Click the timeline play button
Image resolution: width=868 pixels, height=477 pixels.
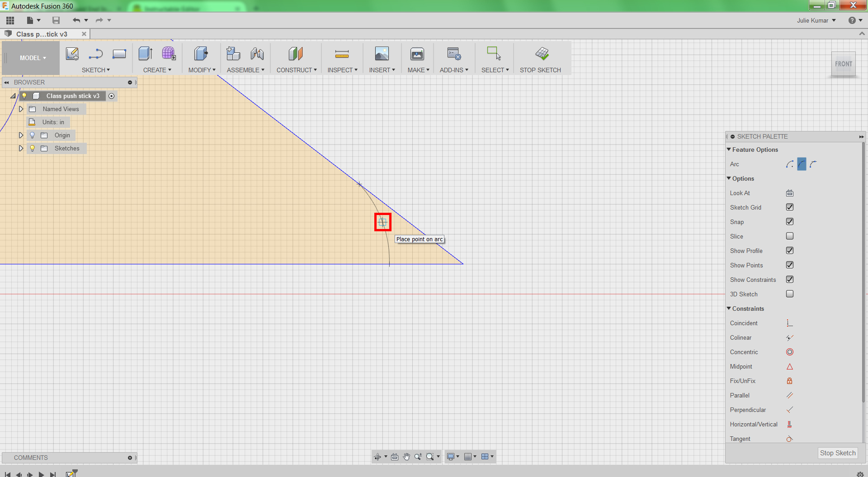tap(41, 474)
